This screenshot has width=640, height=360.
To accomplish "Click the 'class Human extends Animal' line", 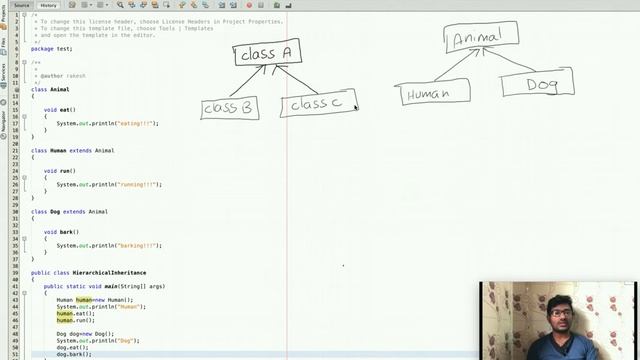I will 73,151.
